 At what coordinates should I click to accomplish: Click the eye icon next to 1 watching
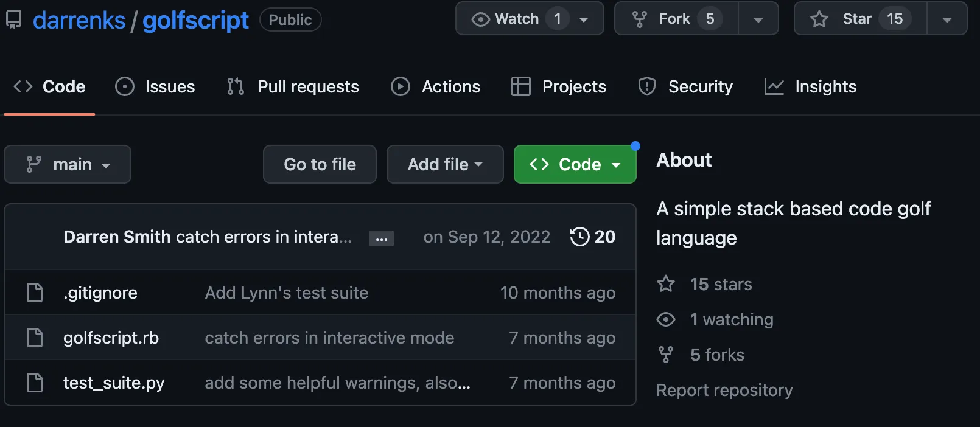pos(666,319)
